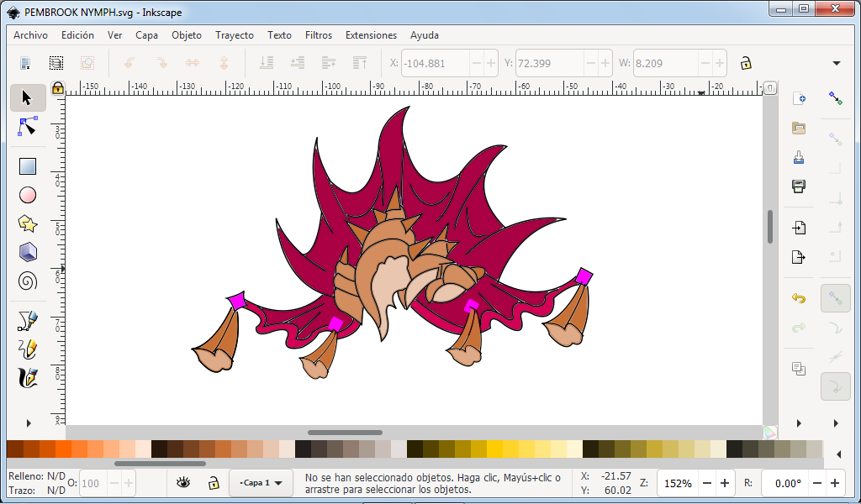Zoom out with the zoom minus button
This screenshot has height=504, width=861.
(x=707, y=483)
